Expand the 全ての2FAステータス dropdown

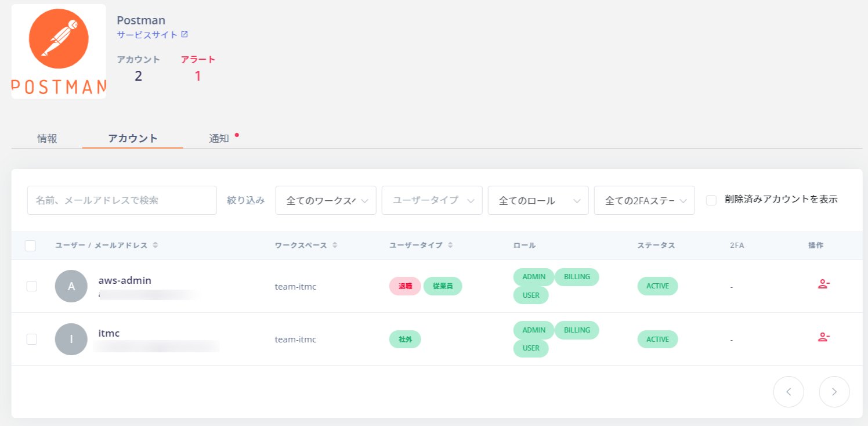(645, 200)
